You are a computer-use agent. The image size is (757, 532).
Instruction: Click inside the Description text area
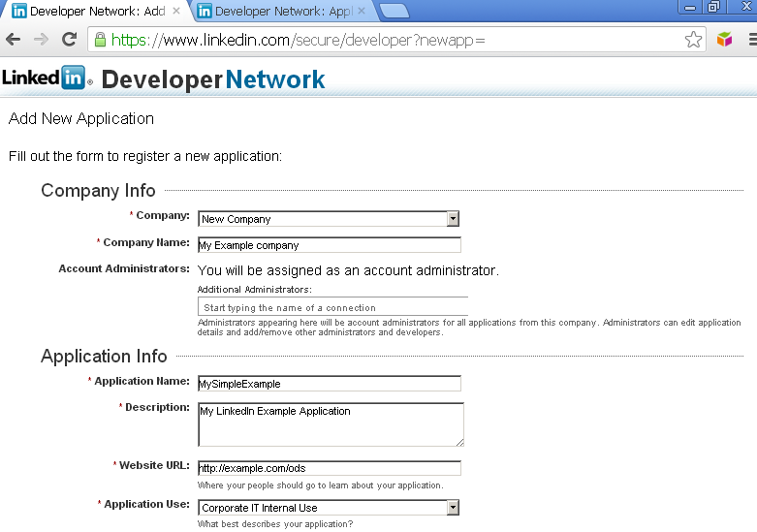tap(330, 423)
